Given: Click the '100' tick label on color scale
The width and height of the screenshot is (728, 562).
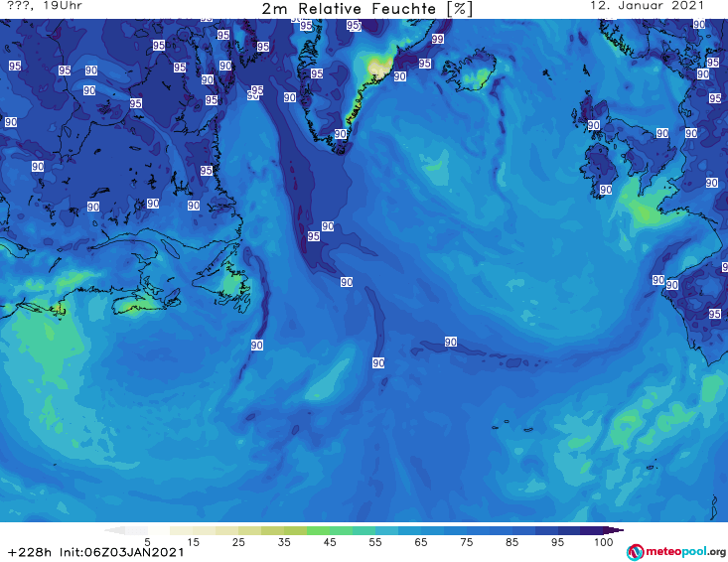Looking at the screenshot, I should (604, 542).
